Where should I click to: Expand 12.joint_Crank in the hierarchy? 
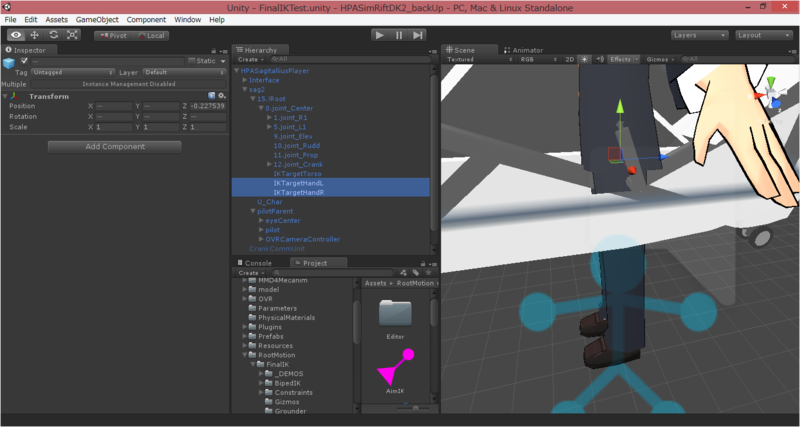pyautogui.click(x=269, y=164)
